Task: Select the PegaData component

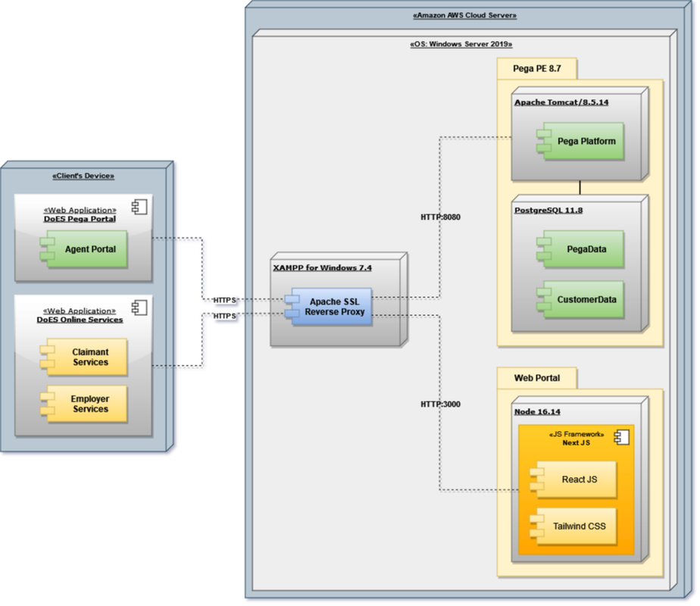Action: 580,249
